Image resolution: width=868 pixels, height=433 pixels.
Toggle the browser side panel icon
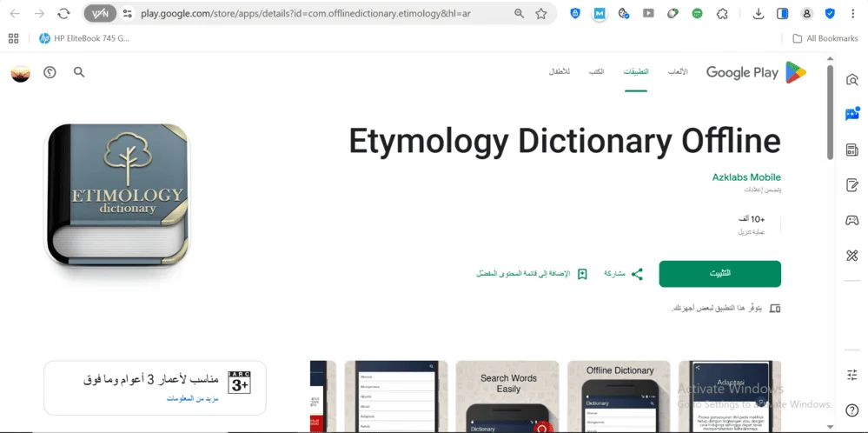pyautogui.click(x=782, y=14)
